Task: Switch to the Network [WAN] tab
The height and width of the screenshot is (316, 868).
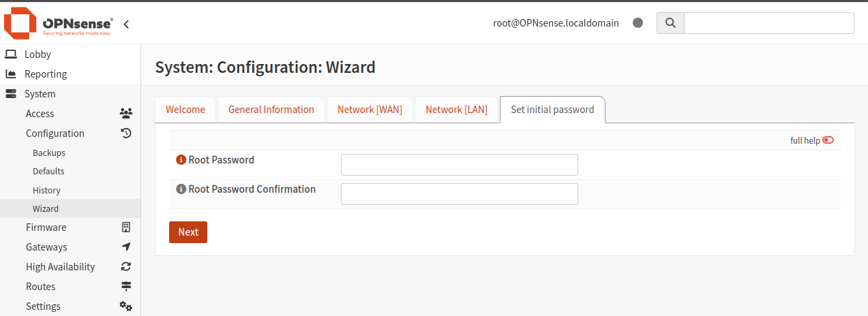Action: (x=370, y=110)
